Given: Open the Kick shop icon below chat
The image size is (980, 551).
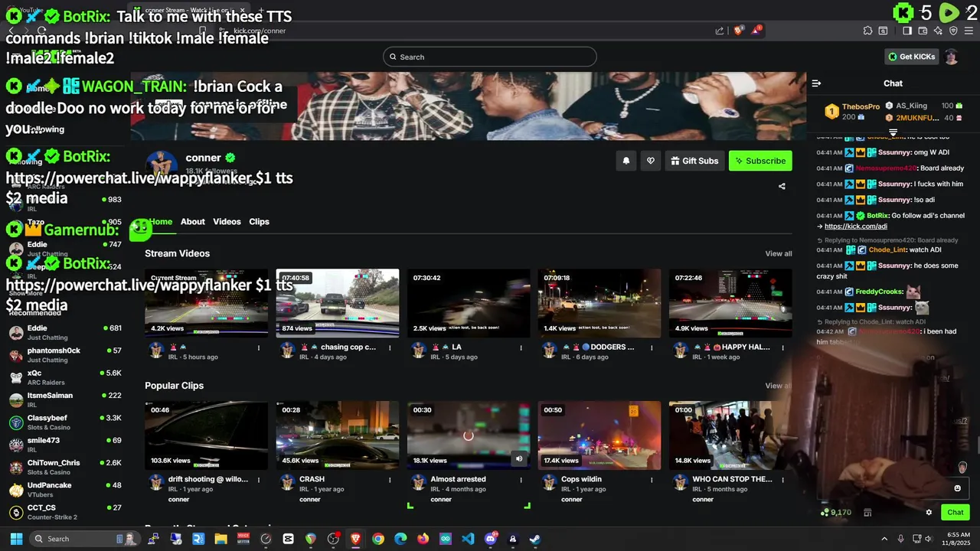Looking at the screenshot, I should coord(867,513).
